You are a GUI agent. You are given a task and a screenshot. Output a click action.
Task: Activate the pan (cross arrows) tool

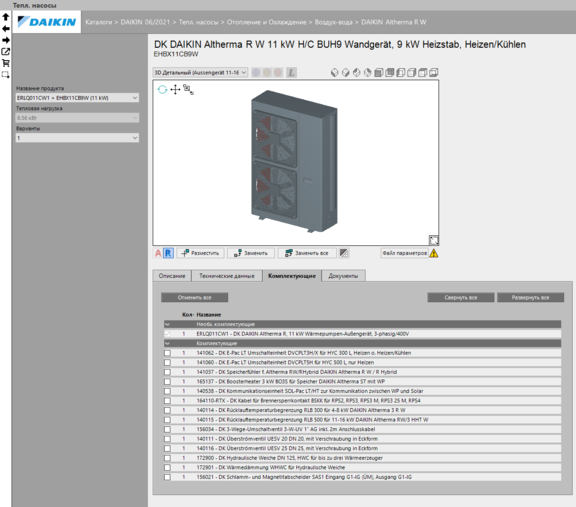coord(175,89)
